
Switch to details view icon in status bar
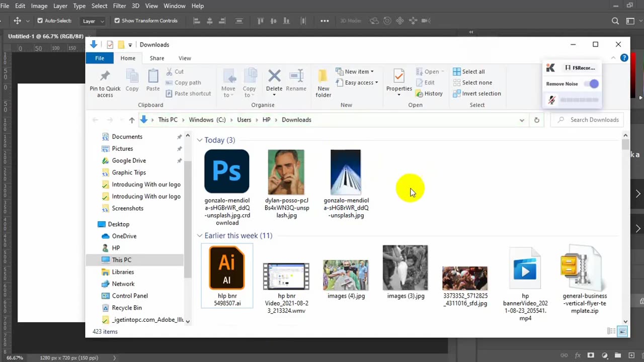tap(611, 331)
